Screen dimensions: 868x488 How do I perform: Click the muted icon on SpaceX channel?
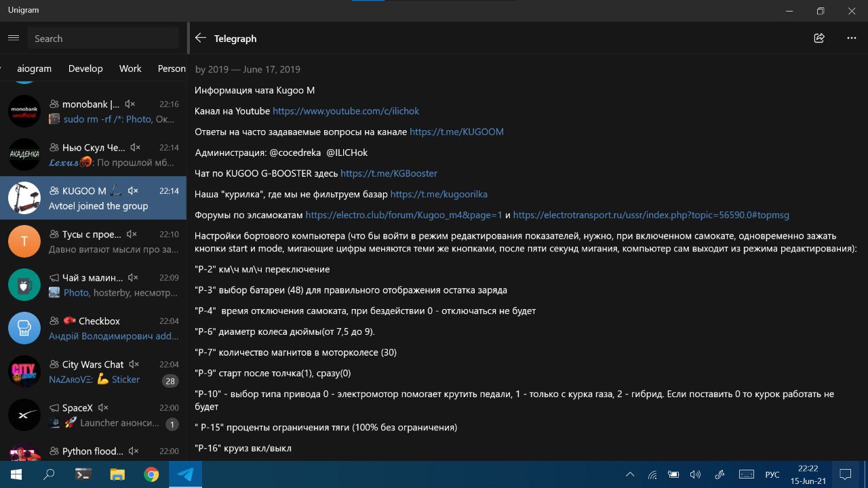point(103,407)
